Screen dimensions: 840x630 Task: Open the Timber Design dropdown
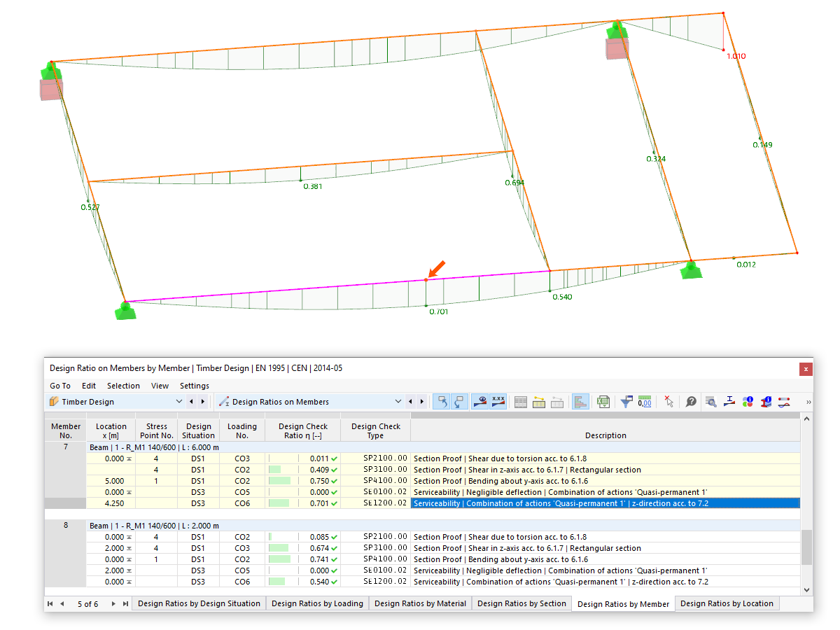pos(116,402)
